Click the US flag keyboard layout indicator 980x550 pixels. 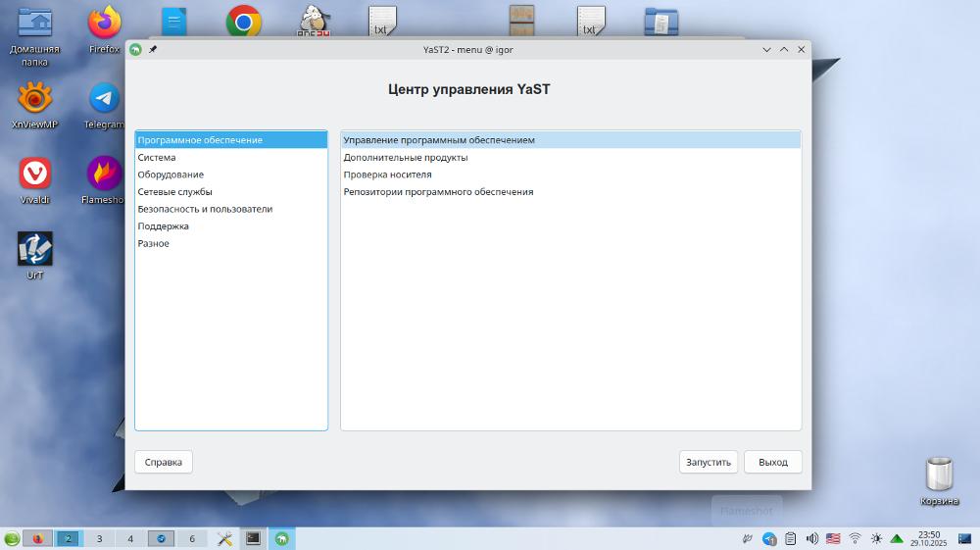pos(833,539)
